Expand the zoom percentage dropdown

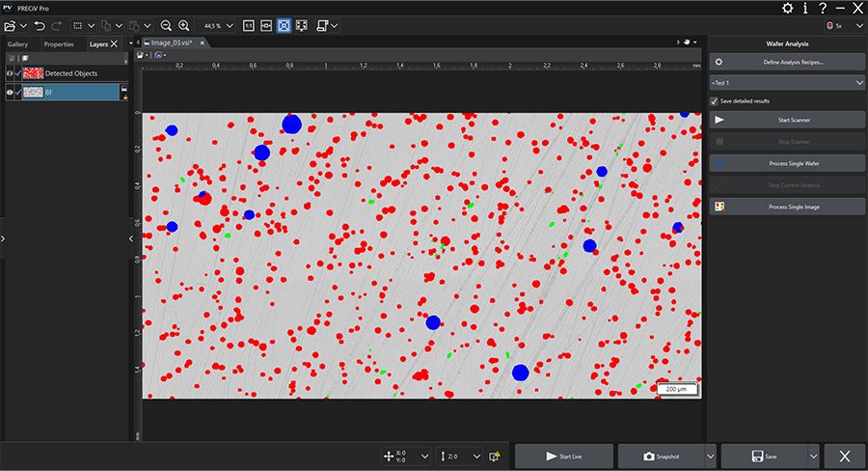[230, 25]
